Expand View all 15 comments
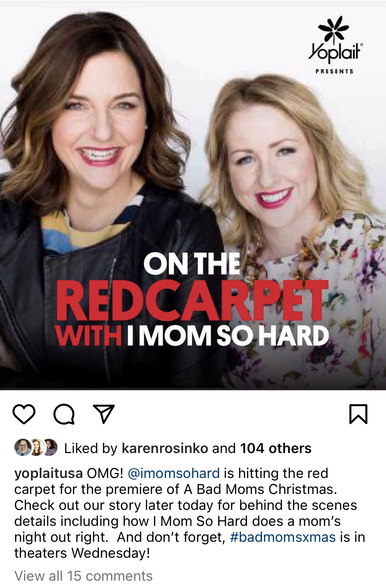 click(84, 576)
